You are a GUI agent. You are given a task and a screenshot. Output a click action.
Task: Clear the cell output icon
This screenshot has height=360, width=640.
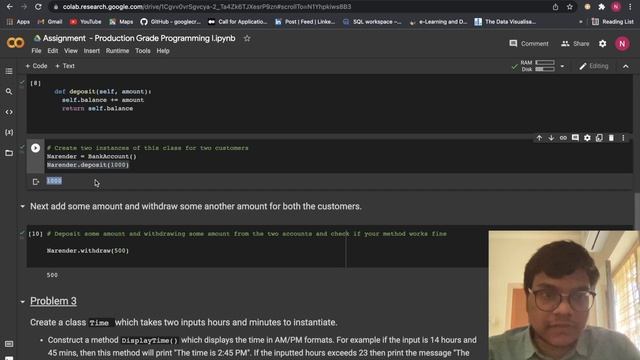pos(36,182)
